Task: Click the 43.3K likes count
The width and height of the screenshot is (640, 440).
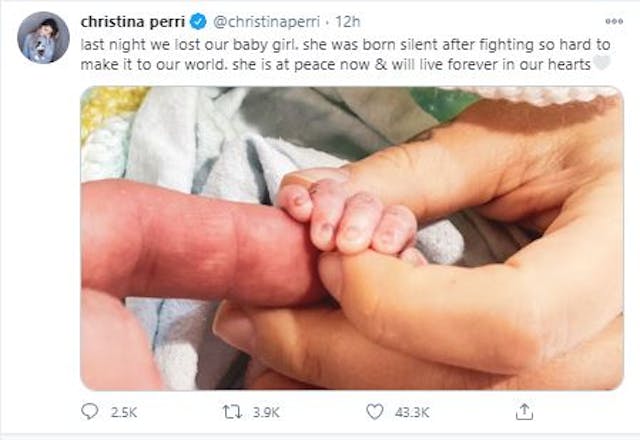Action: [x=411, y=410]
